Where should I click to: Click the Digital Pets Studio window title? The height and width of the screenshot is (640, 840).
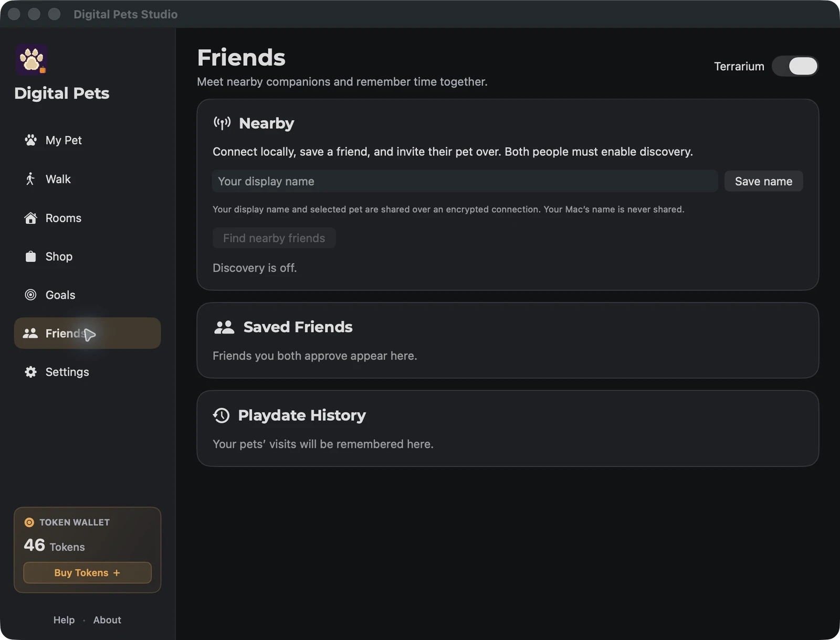(x=125, y=14)
